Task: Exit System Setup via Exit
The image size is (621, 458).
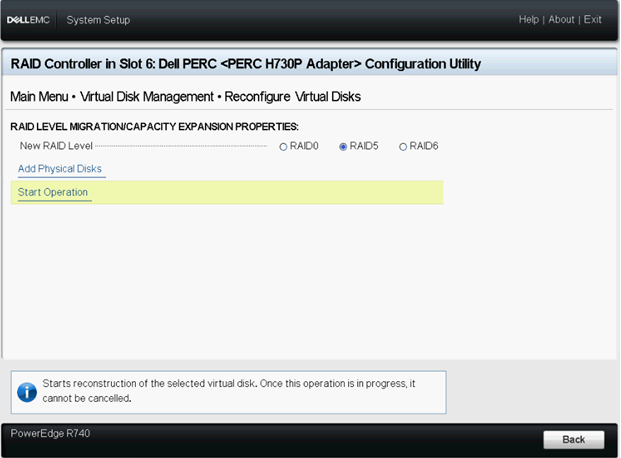Action: [593, 20]
